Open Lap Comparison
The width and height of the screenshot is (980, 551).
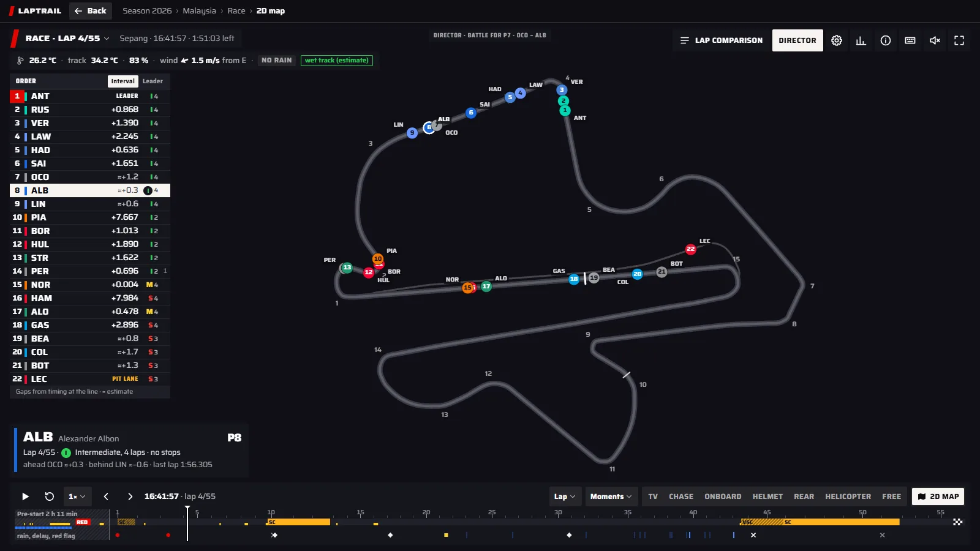(722, 40)
